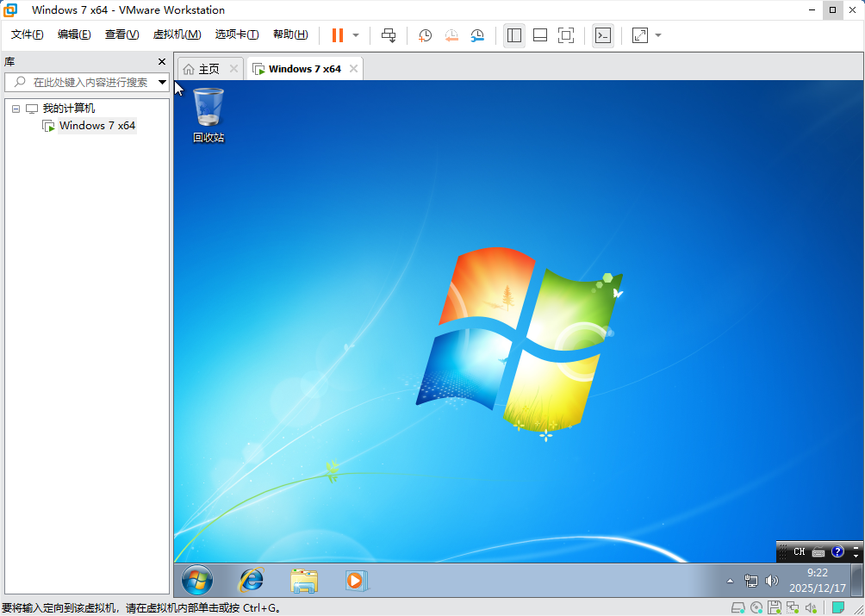Toggle the library sidebar view

[x=514, y=35]
